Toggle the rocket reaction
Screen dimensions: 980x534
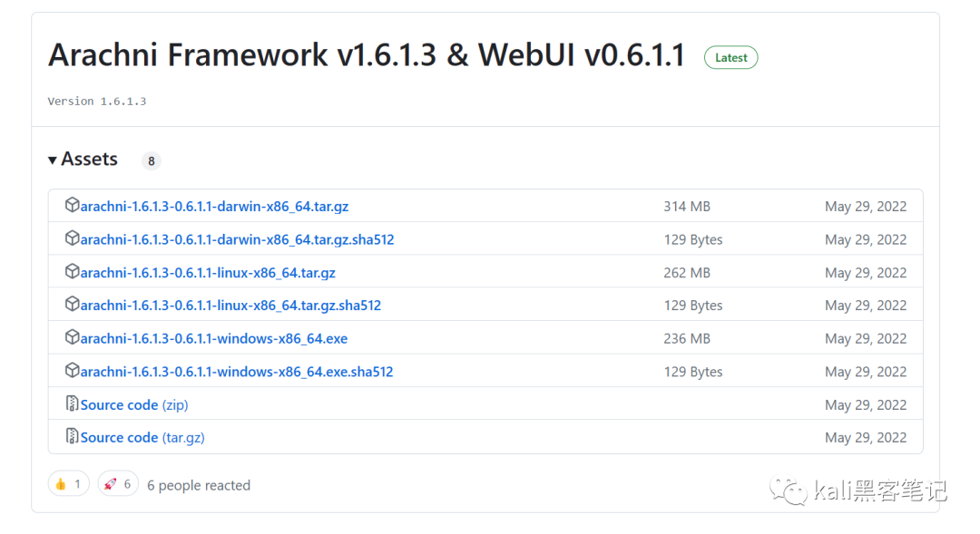[x=118, y=484]
